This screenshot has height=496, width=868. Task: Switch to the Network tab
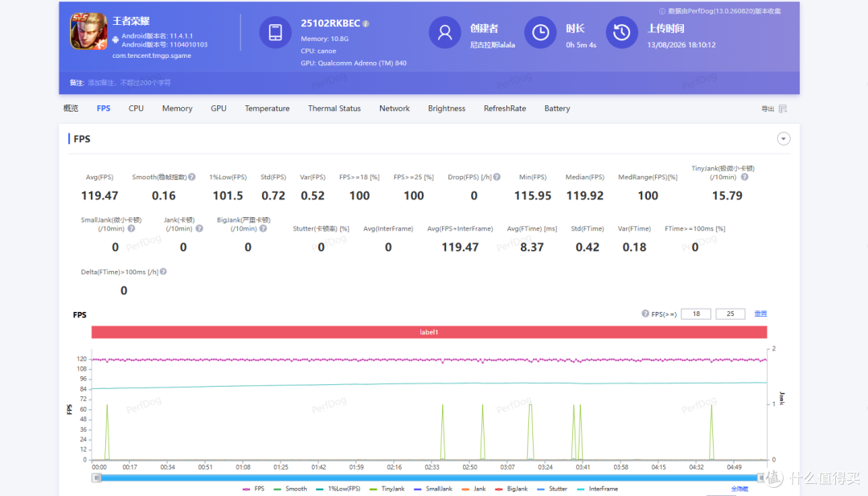(395, 109)
